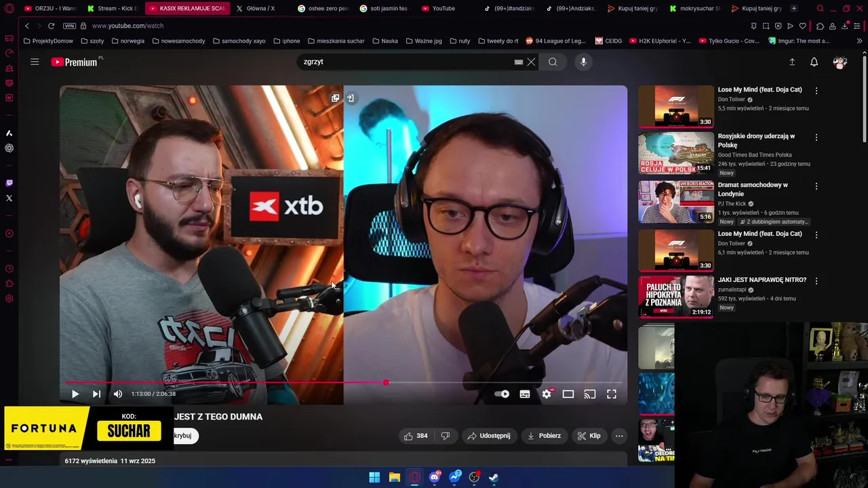Viewport: 868px width, 488px height.
Task: Open the create upload icon
Action: click(x=792, y=62)
